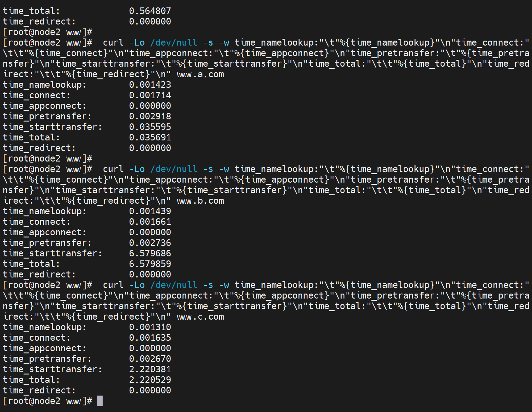Screen dimensions: 532x412
Task: Click the time_connect value 0.001714
Action: (150, 95)
